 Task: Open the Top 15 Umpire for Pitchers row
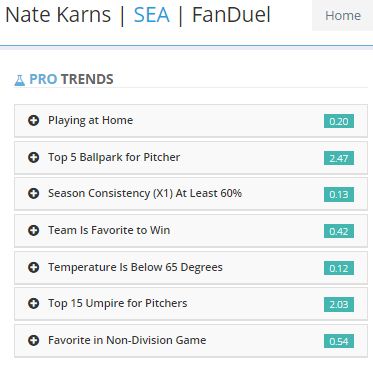click(x=191, y=304)
